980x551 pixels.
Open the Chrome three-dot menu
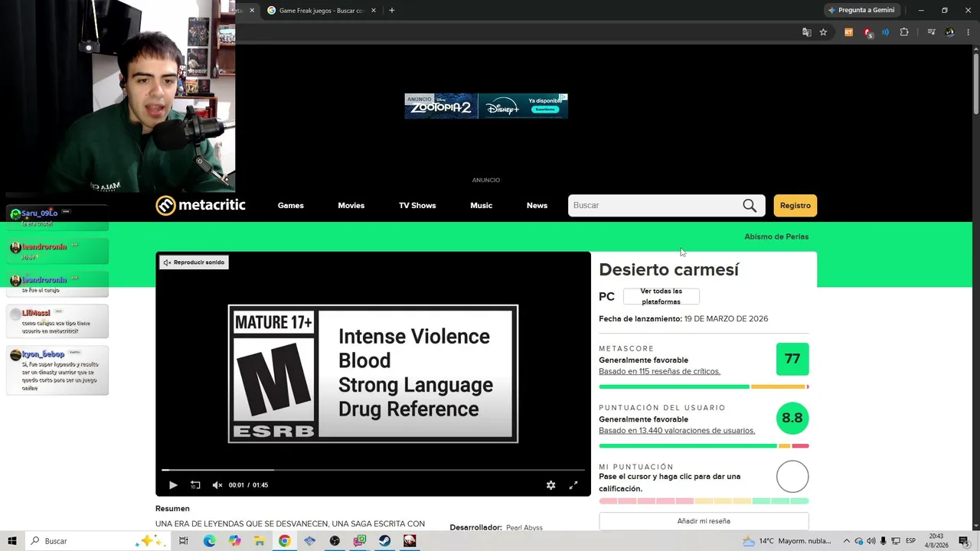[968, 32]
